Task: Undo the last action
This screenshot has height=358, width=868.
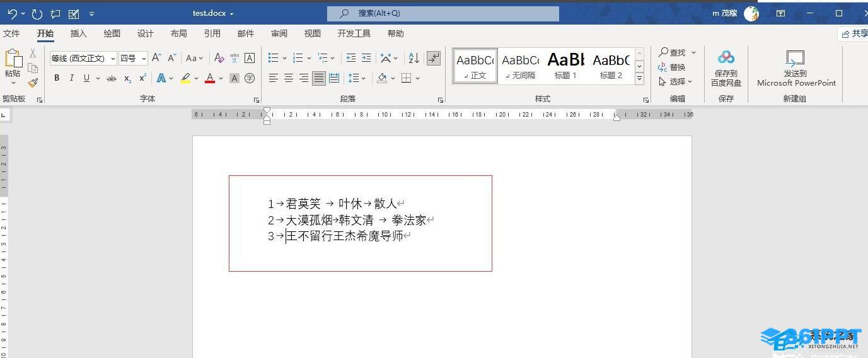Action: point(12,13)
